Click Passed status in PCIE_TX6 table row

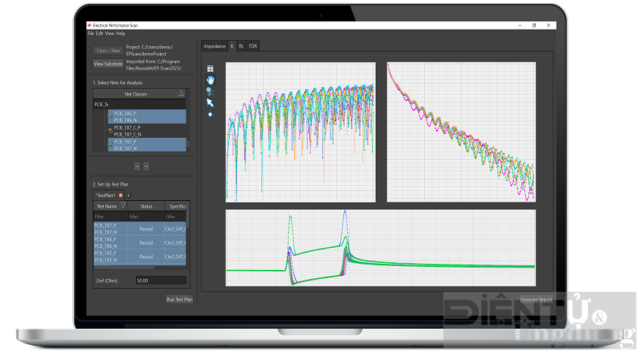coord(146,243)
